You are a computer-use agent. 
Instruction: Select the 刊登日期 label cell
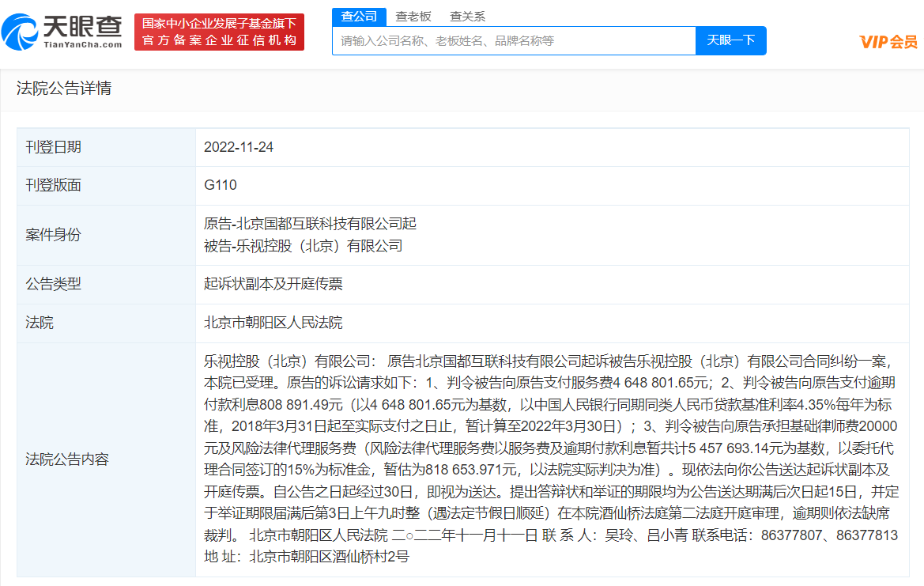(107, 147)
